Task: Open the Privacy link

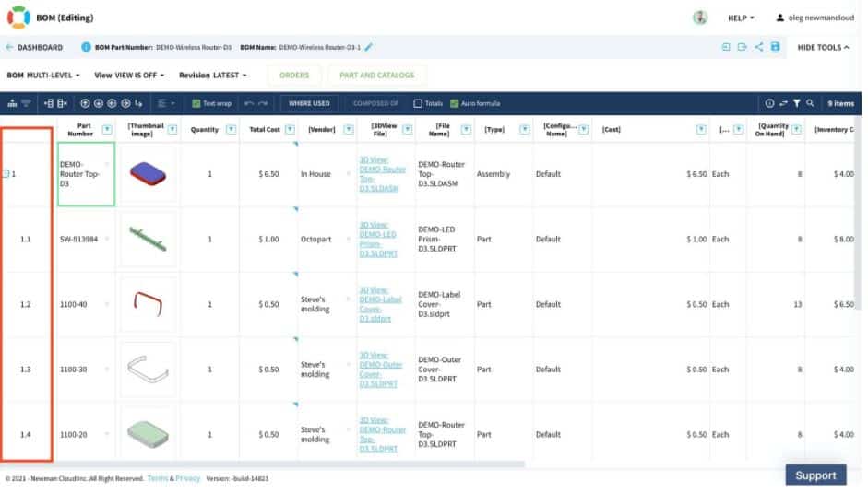Action: pos(187,478)
